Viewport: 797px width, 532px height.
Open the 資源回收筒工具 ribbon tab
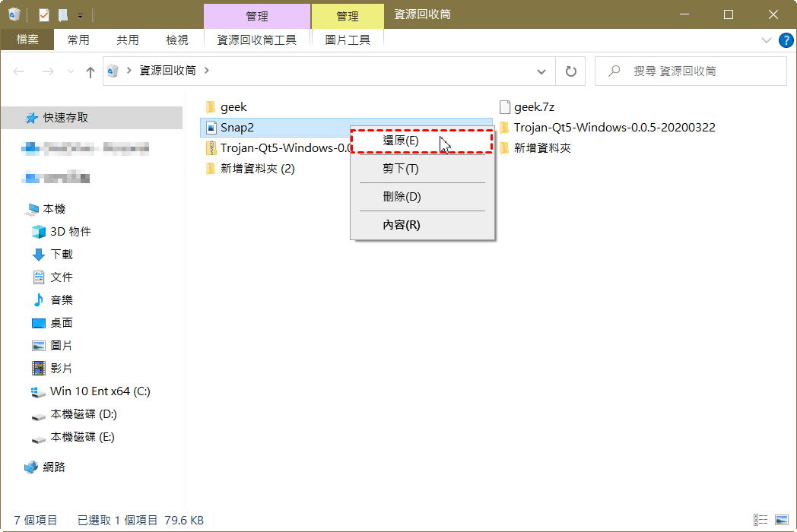pyautogui.click(x=257, y=40)
